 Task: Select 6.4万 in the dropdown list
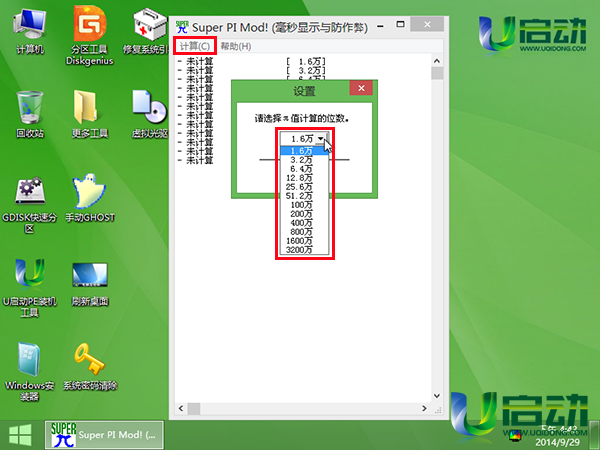point(304,169)
